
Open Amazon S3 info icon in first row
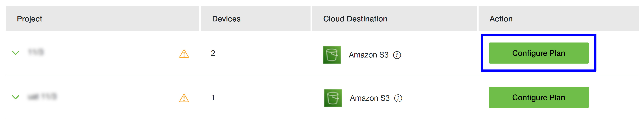[x=397, y=55]
